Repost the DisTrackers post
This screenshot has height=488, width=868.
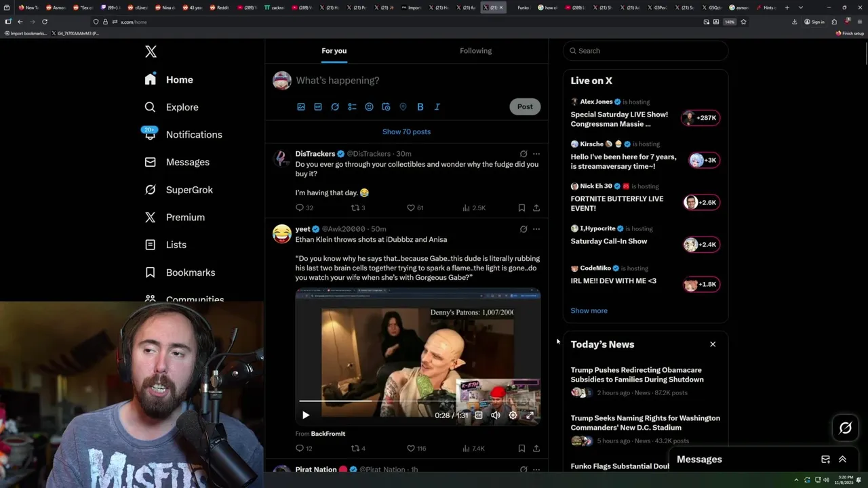click(x=358, y=208)
